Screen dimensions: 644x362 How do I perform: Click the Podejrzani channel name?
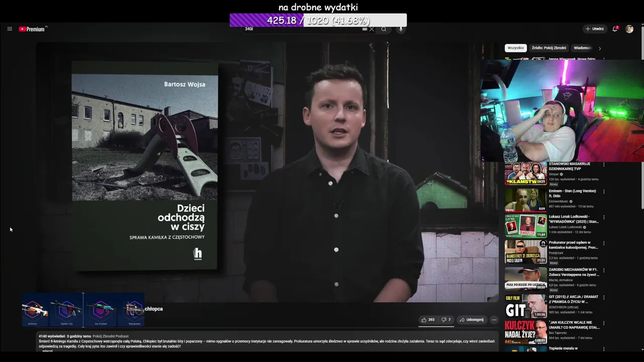pyautogui.click(x=556, y=253)
